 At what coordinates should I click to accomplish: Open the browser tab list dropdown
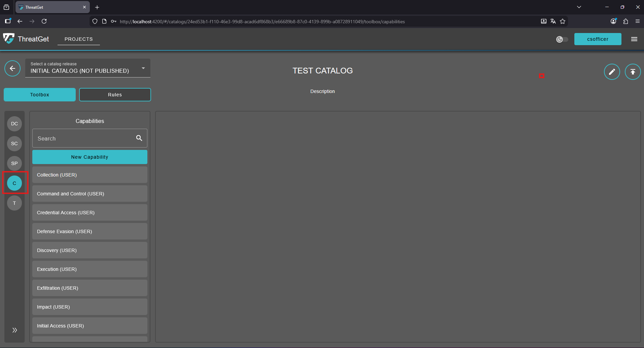(x=579, y=7)
